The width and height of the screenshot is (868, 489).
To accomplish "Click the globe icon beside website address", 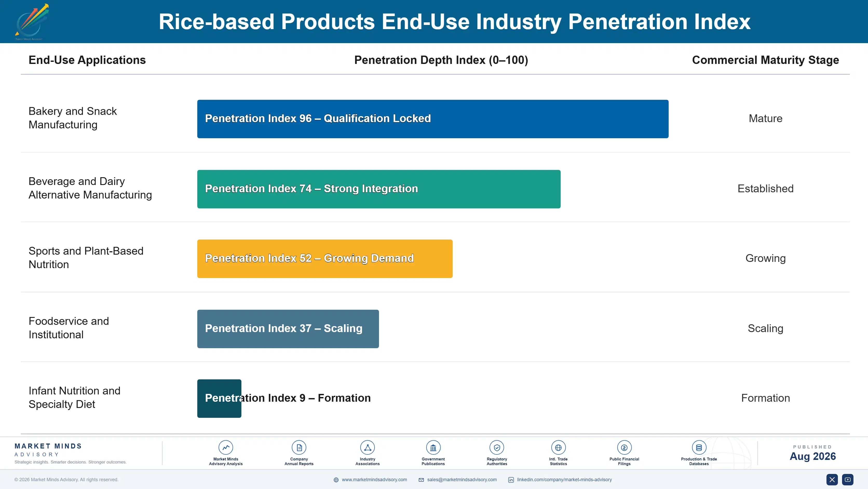I will (336, 480).
